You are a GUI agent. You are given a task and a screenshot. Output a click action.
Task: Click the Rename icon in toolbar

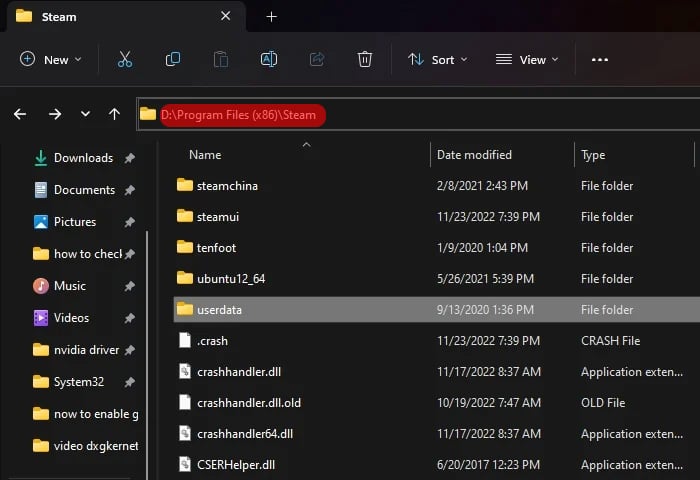tap(268, 59)
